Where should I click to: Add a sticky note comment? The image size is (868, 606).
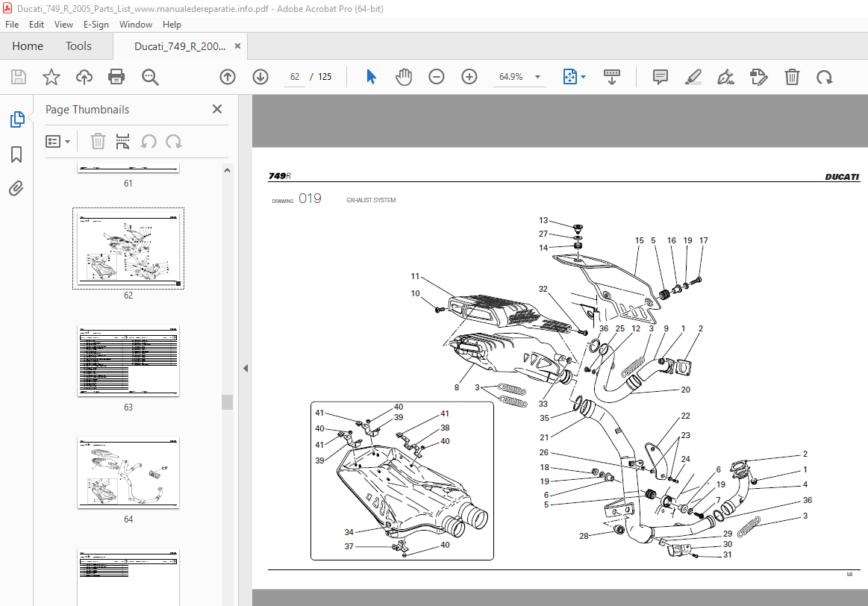pyautogui.click(x=660, y=77)
